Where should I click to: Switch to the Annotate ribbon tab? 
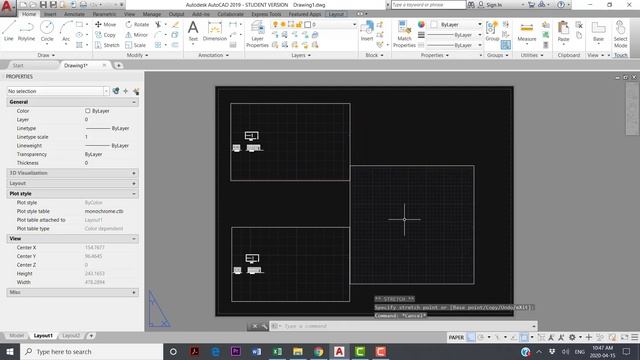click(x=74, y=14)
